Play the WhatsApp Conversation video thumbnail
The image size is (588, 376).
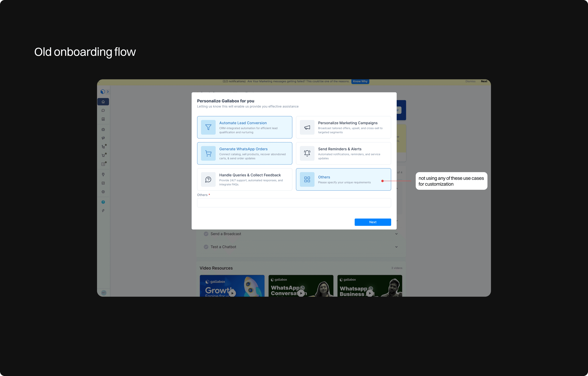pyautogui.click(x=301, y=293)
